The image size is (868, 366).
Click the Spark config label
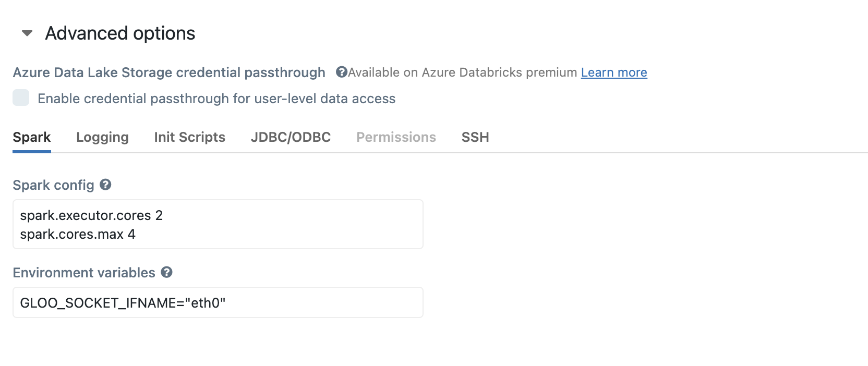(x=53, y=185)
